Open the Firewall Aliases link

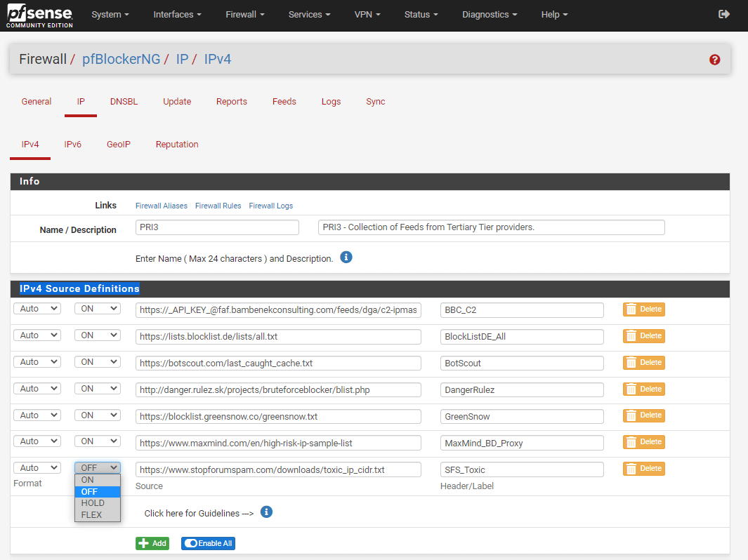click(x=161, y=206)
